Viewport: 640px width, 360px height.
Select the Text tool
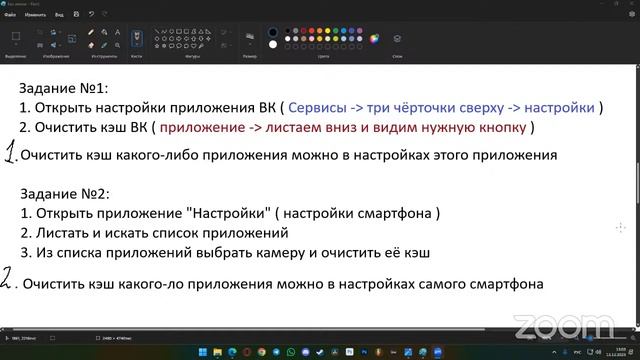[x=118, y=32]
